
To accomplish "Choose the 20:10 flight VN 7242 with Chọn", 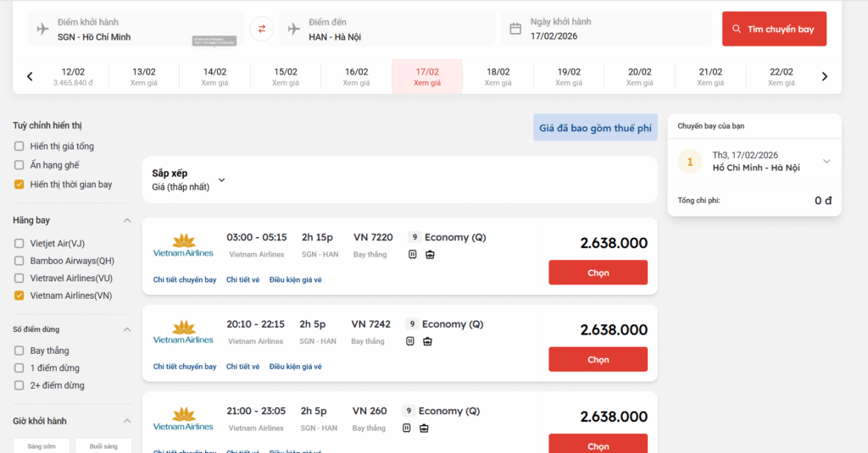I will [598, 360].
